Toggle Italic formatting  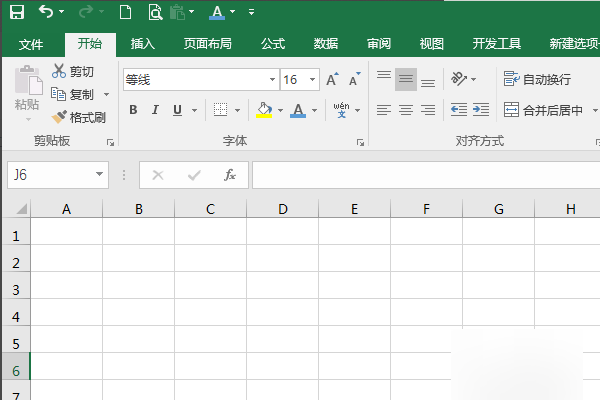pyautogui.click(x=155, y=110)
